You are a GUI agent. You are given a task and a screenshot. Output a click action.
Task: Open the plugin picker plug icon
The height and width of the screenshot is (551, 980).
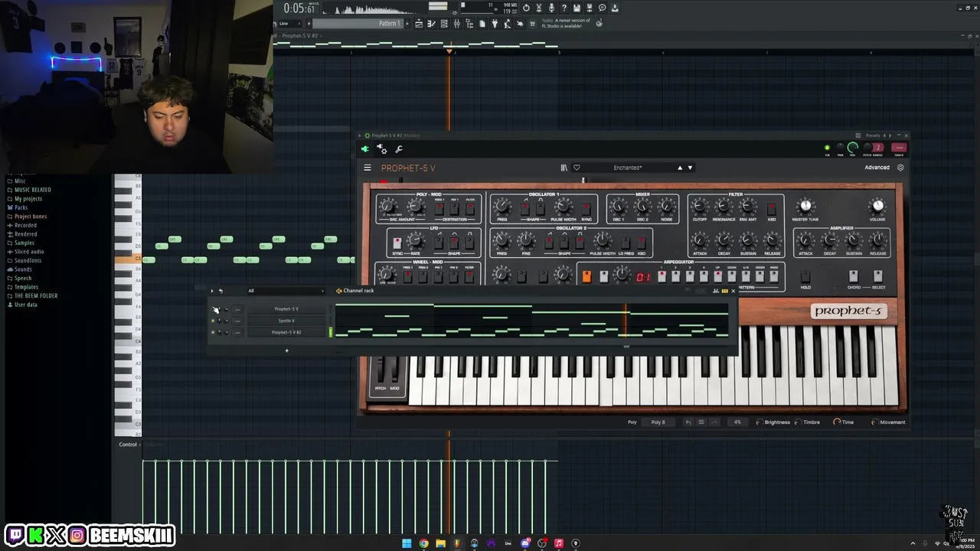point(495,24)
